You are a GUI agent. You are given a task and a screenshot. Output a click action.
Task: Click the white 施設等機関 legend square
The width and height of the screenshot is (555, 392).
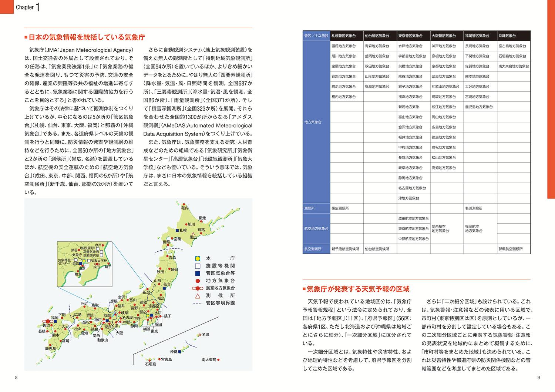click(x=198, y=266)
